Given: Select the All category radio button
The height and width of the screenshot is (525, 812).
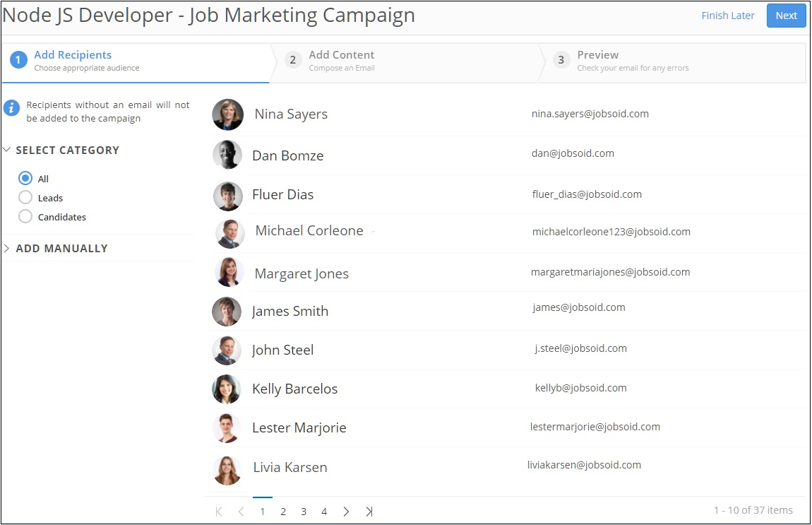Looking at the screenshot, I should tap(25, 179).
